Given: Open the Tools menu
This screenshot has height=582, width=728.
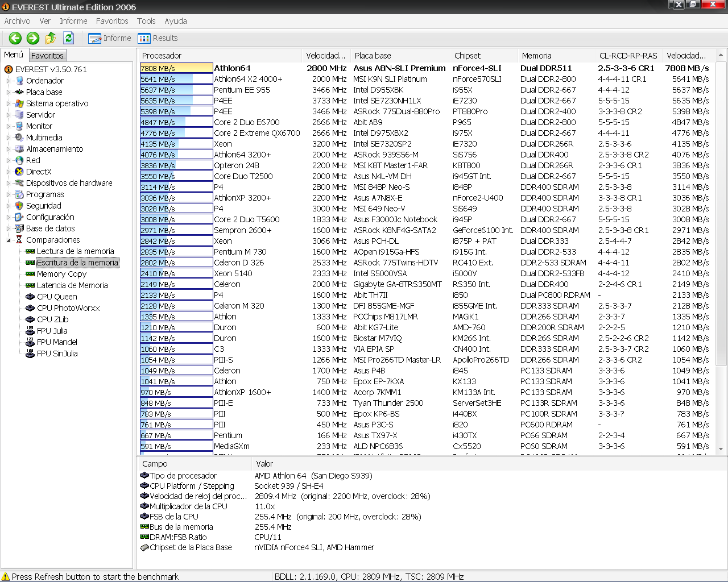Looking at the screenshot, I should pyautogui.click(x=146, y=21).
